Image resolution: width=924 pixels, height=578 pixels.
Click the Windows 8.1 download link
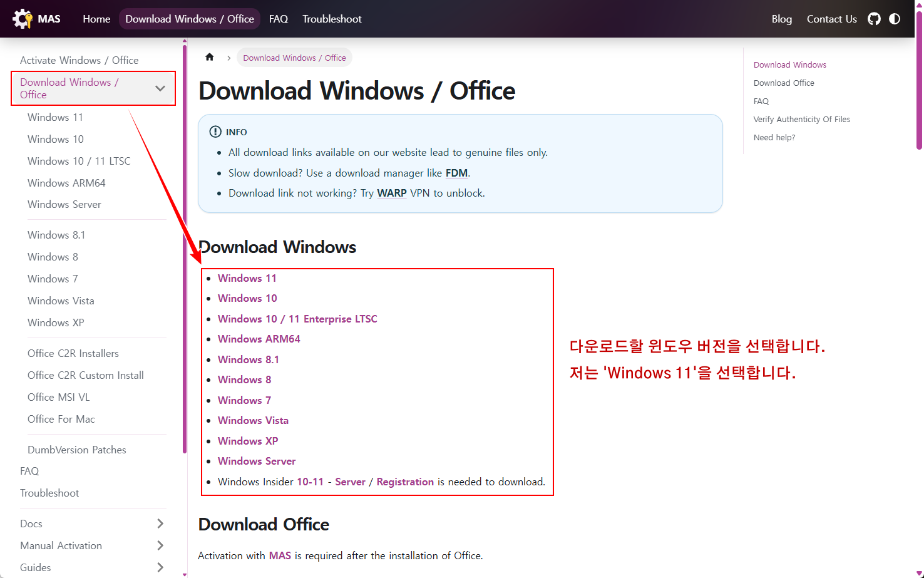pos(249,359)
